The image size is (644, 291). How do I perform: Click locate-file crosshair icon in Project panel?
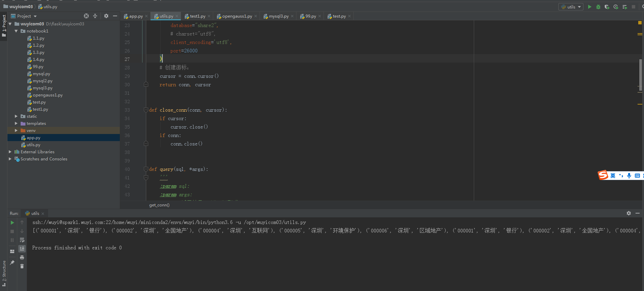(x=86, y=16)
